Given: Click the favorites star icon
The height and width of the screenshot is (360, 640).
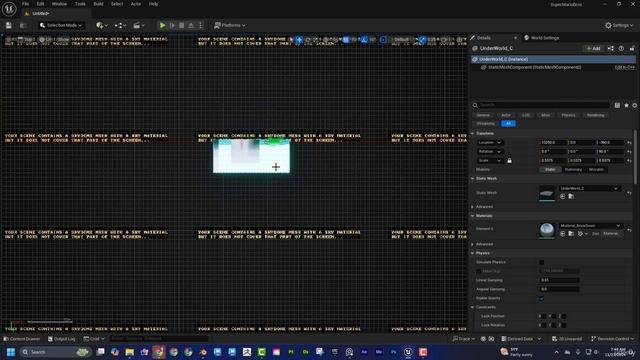Looking at the screenshot, I should click(627, 105).
